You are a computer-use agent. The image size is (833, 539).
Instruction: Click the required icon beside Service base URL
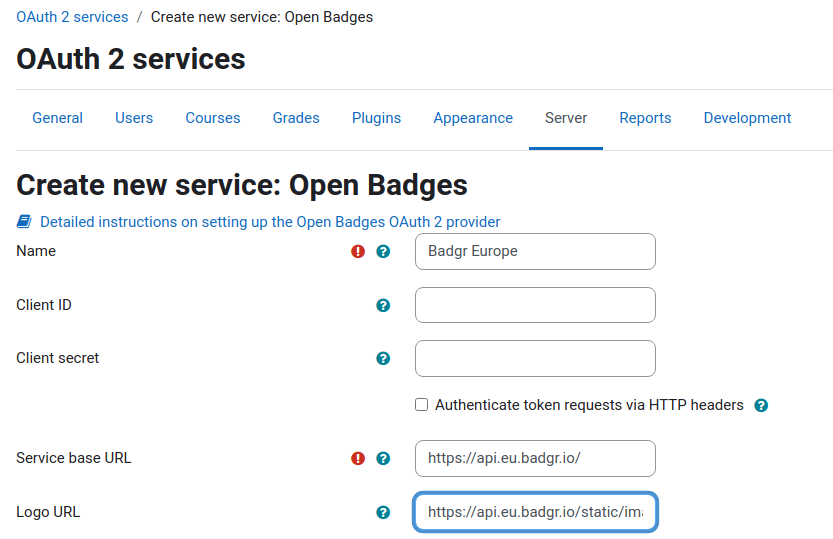click(358, 458)
